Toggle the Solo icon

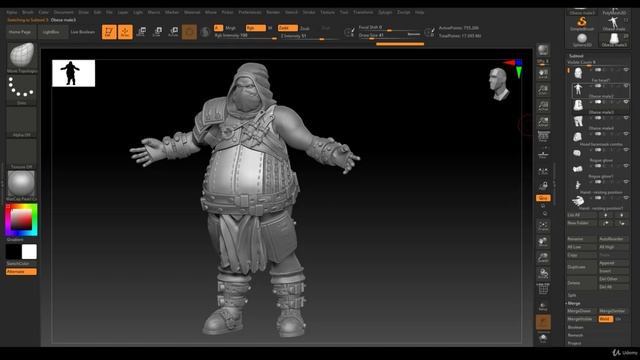tap(543, 338)
